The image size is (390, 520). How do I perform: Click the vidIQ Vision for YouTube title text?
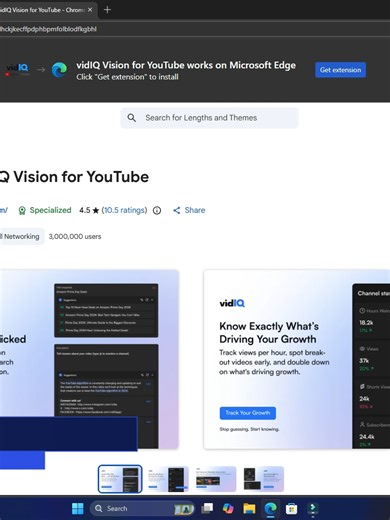[74, 177]
